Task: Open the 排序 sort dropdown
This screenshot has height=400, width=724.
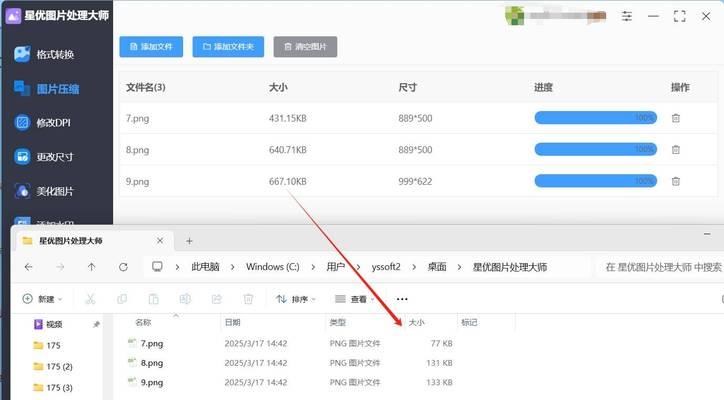Action: pos(296,299)
